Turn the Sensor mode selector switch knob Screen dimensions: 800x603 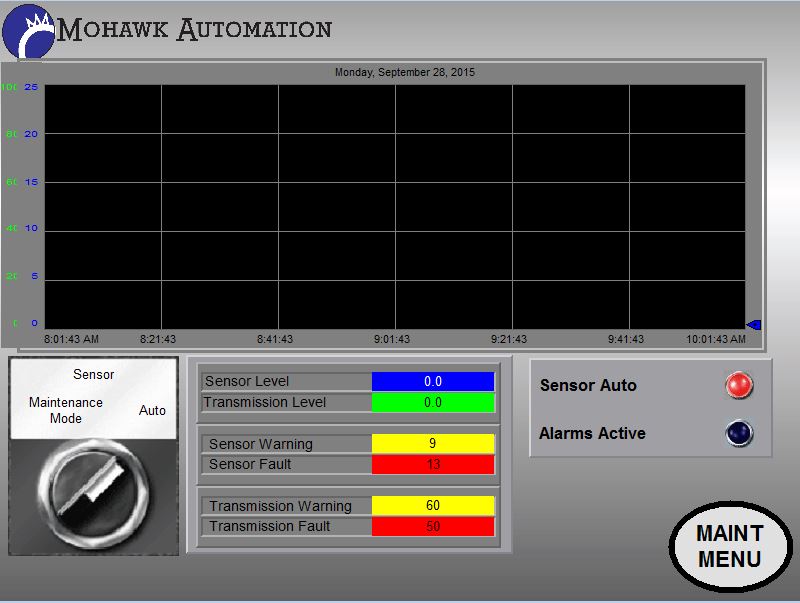[x=94, y=494]
